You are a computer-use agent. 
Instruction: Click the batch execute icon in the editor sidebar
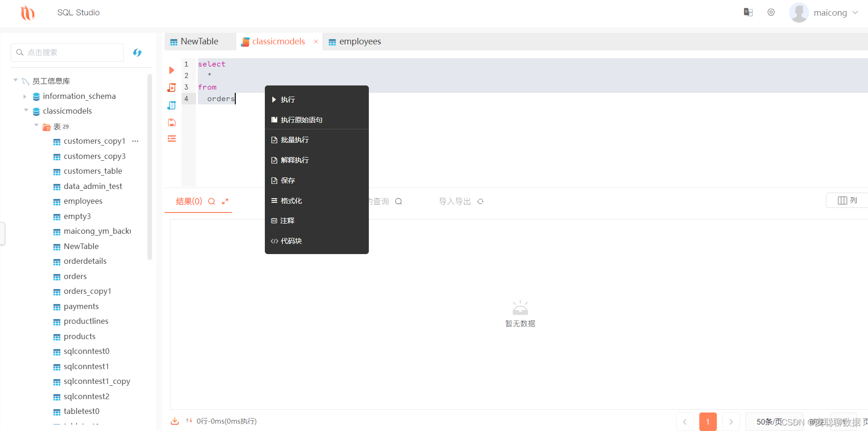171,88
